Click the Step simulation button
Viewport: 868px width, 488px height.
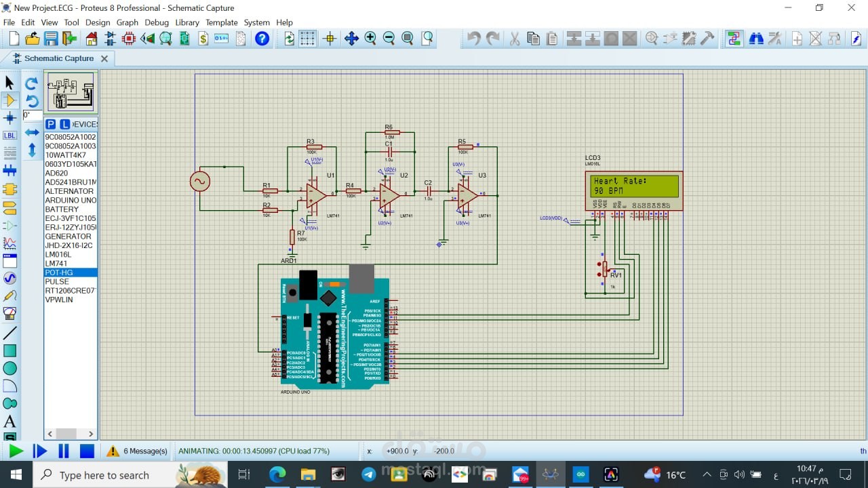click(40, 451)
